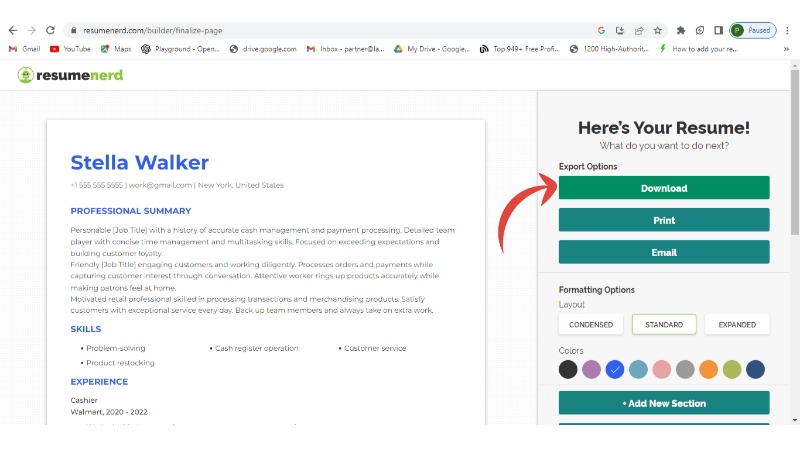This screenshot has height=449, width=800.
Task: Choose the orange color swatch
Action: click(709, 369)
